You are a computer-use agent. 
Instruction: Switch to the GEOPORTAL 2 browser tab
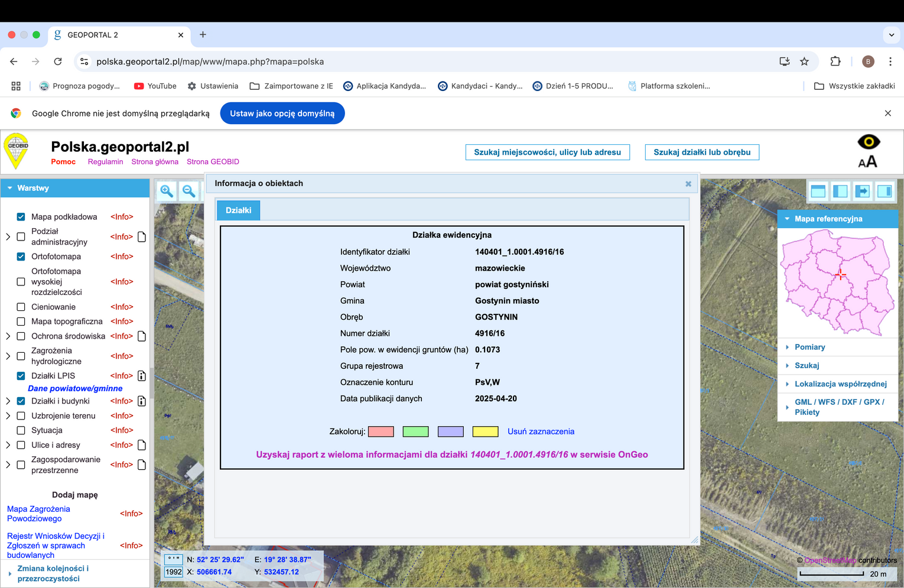coord(118,35)
